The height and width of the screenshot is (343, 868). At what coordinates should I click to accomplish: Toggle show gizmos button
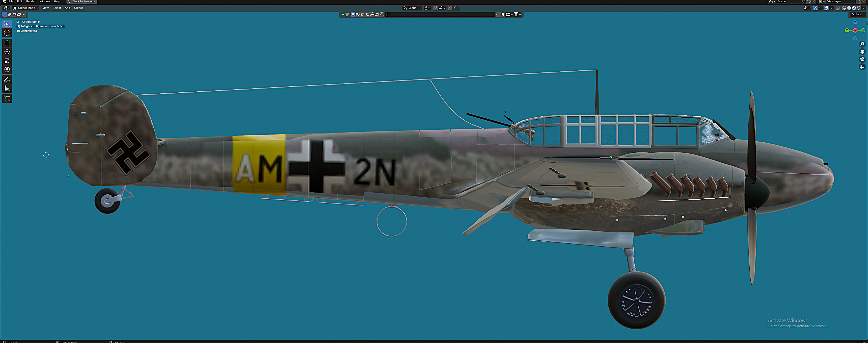(x=815, y=8)
